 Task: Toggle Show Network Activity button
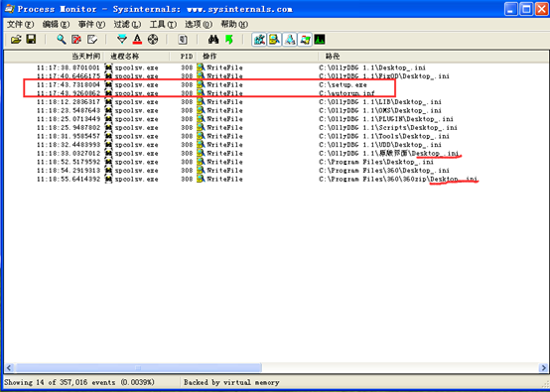290,40
